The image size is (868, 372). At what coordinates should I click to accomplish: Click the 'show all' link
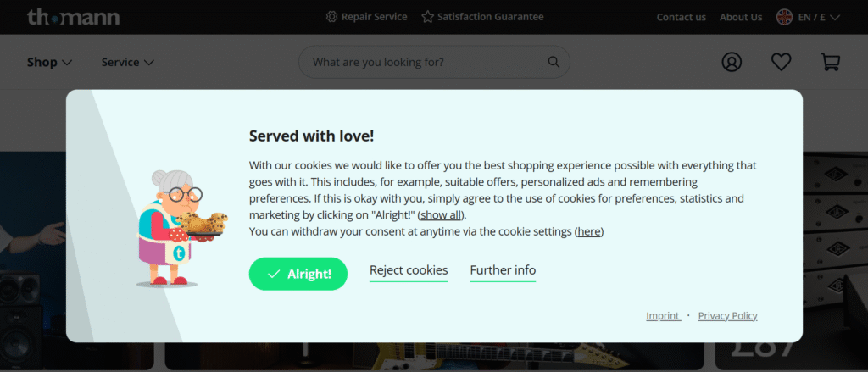coord(441,214)
